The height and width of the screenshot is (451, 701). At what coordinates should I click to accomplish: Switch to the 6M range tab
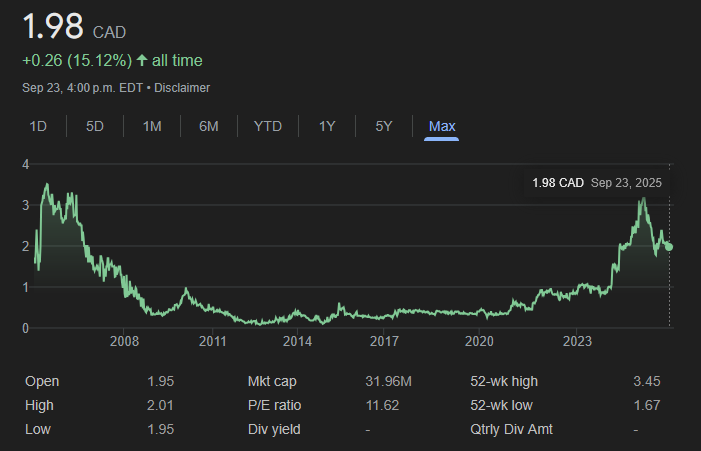click(209, 126)
